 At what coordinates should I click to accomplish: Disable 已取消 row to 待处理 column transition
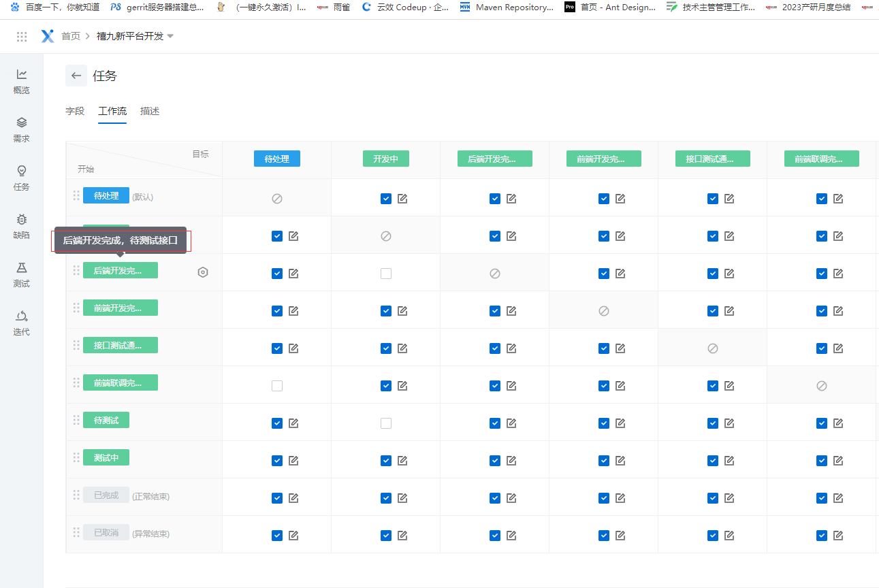(277, 536)
